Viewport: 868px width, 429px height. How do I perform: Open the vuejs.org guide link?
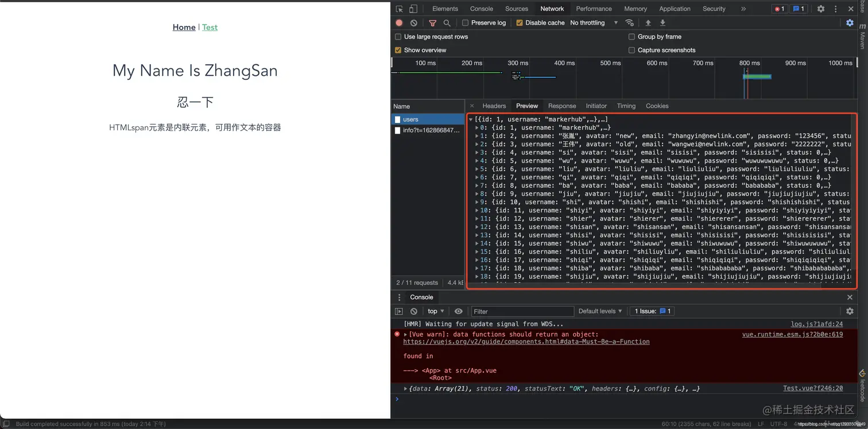click(526, 342)
